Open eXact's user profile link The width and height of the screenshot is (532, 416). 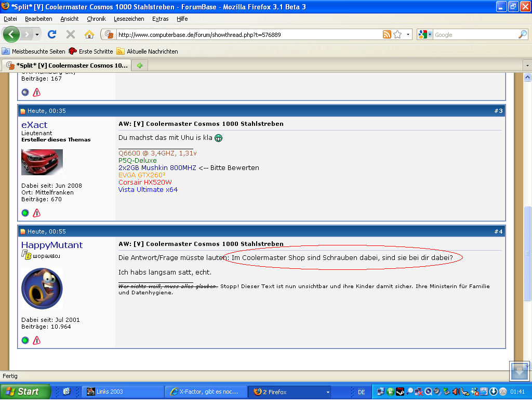point(34,125)
